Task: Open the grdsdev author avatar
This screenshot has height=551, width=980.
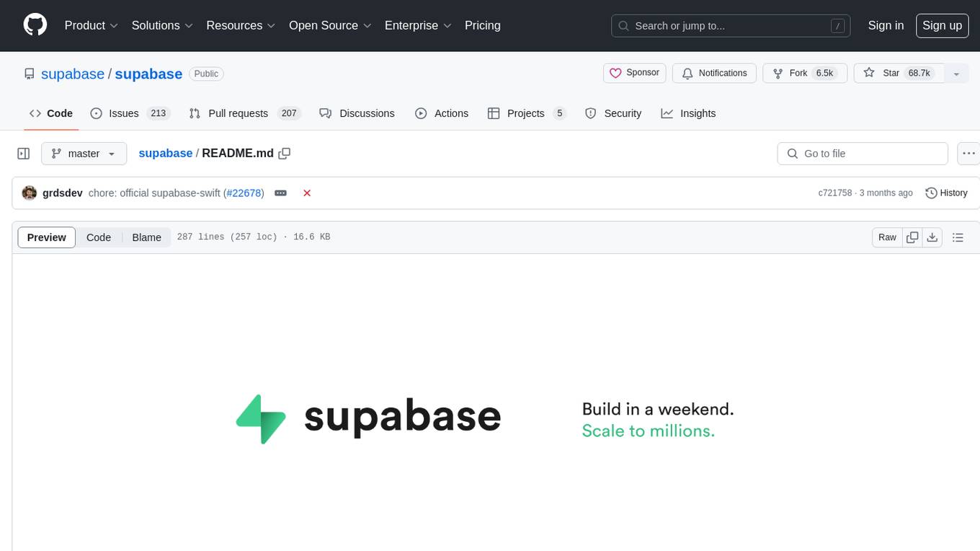Action: (x=30, y=193)
